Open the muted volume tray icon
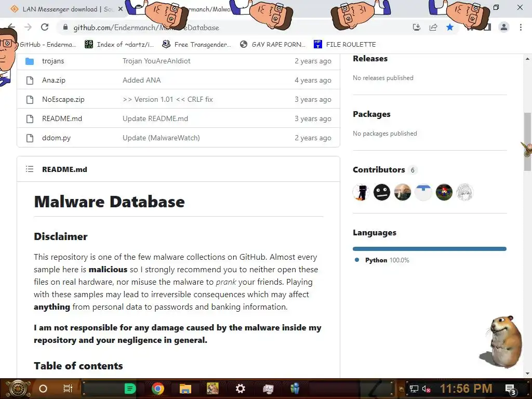Image resolution: width=532 pixels, height=399 pixels. (x=426, y=389)
